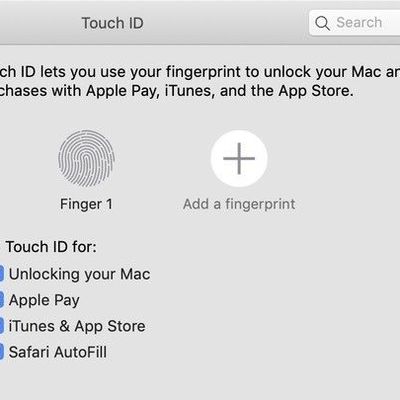Focus the Search input field

(x=354, y=23)
